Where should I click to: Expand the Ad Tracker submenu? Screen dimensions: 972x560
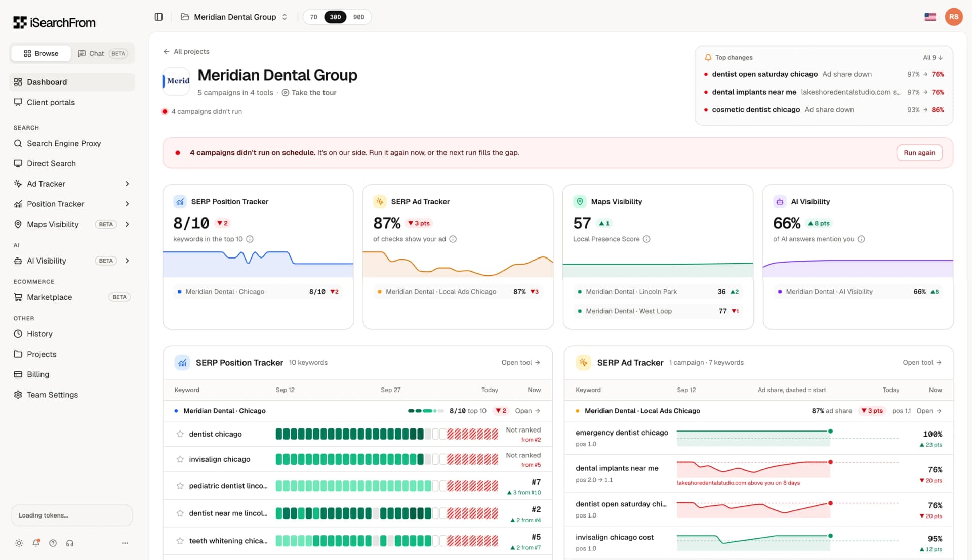tap(127, 184)
